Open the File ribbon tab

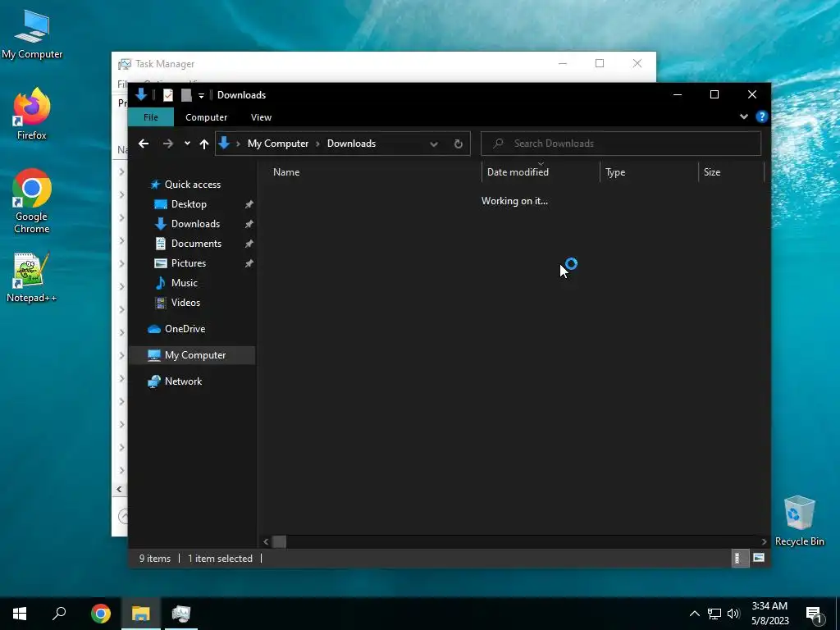pyautogui.click(x=151, y=116)
